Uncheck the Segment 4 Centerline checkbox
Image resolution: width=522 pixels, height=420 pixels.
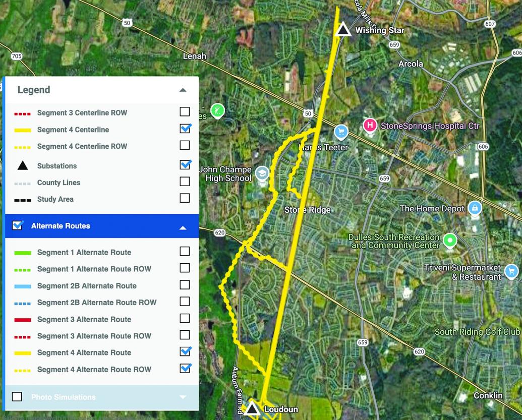(185, 129)
